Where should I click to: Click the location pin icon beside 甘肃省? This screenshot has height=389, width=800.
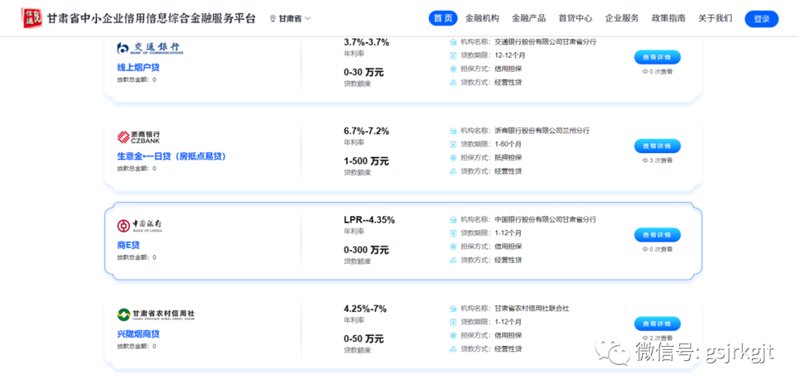tap(273, 19)
